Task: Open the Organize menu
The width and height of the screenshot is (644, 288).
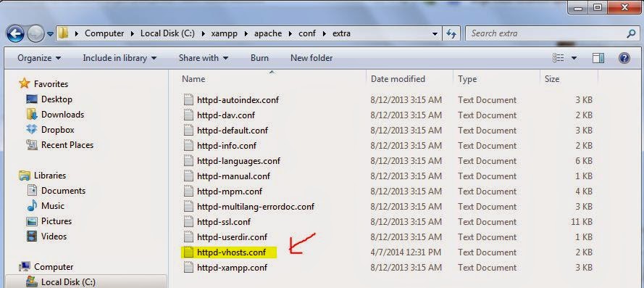Action: pyautogui.click(x=39, y=58)
